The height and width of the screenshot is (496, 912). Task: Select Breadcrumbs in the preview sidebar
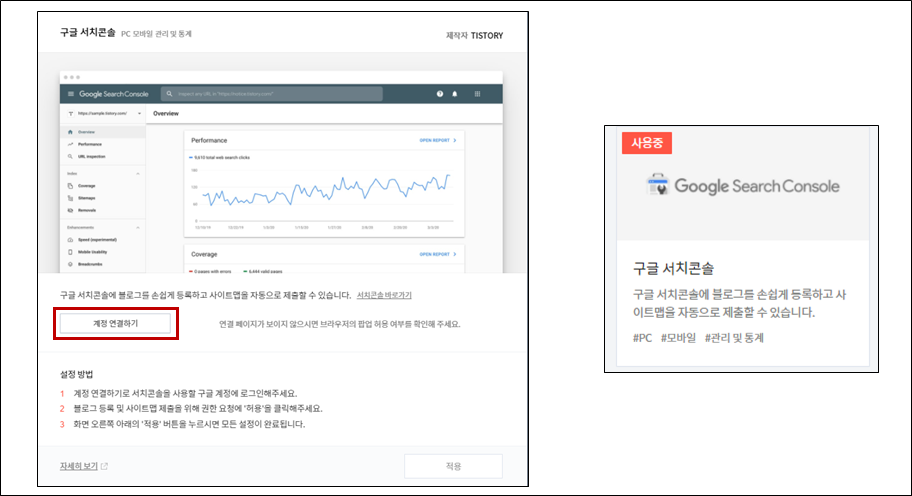click(90, 264)
